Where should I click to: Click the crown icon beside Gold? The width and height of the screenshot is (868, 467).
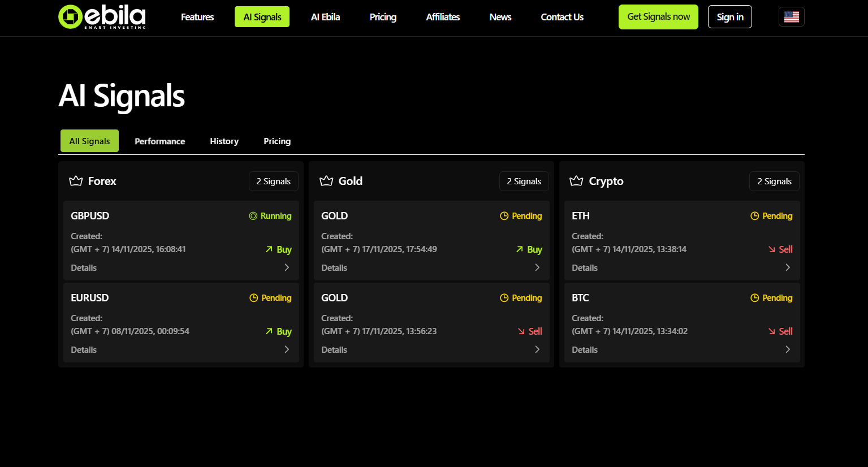(x=326, y=181)
